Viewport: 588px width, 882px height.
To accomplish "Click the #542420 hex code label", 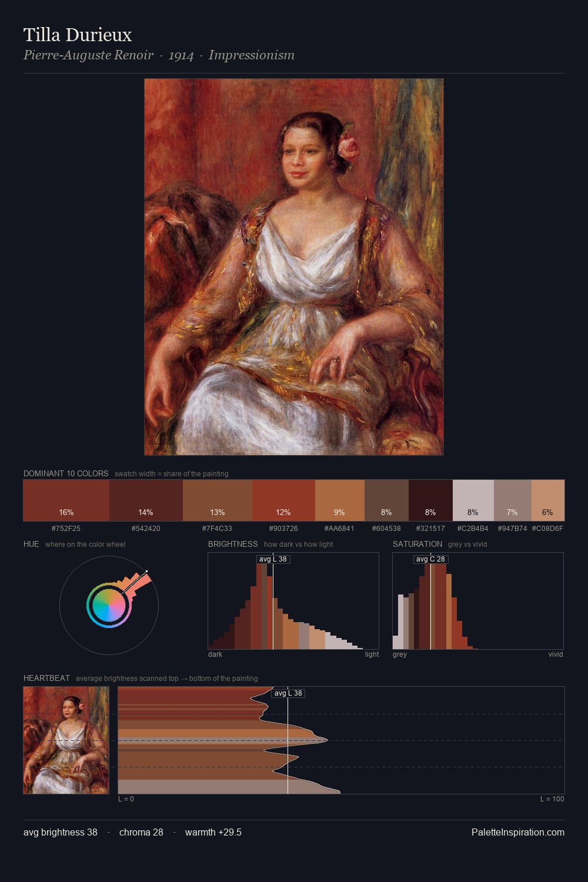I will (x=146, y=529).
